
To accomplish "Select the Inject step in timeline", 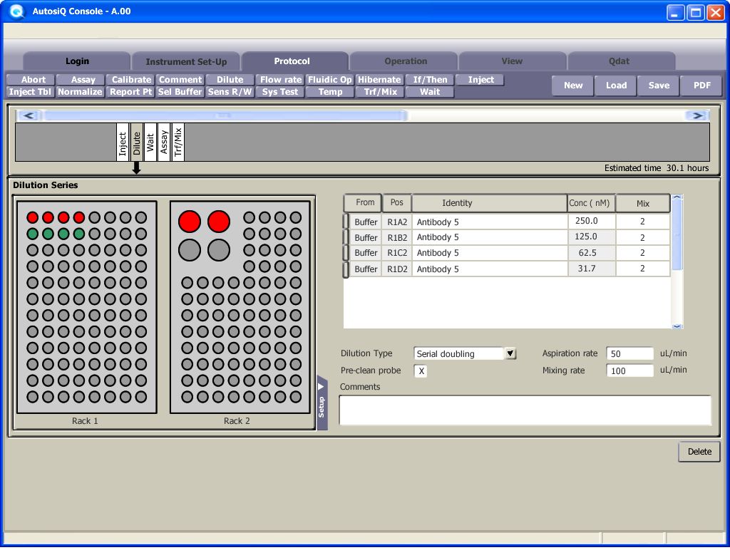I will [123, 142].
